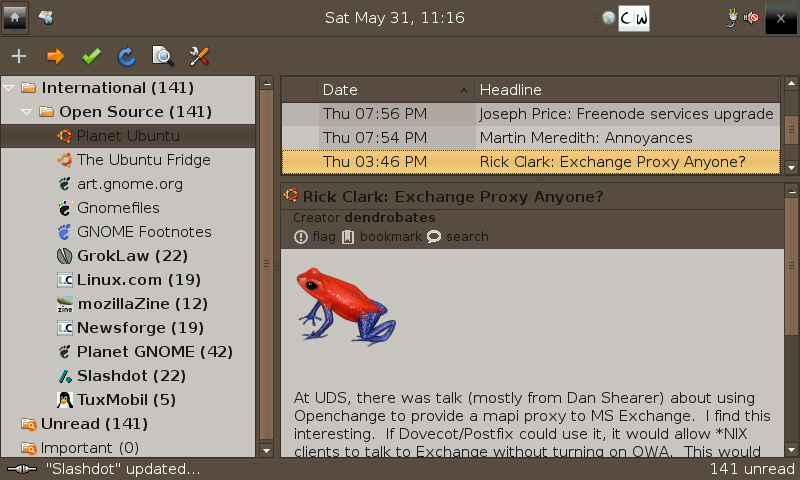Click the home button in top panel
Screen dimensions: 800x480
[15, 18]
